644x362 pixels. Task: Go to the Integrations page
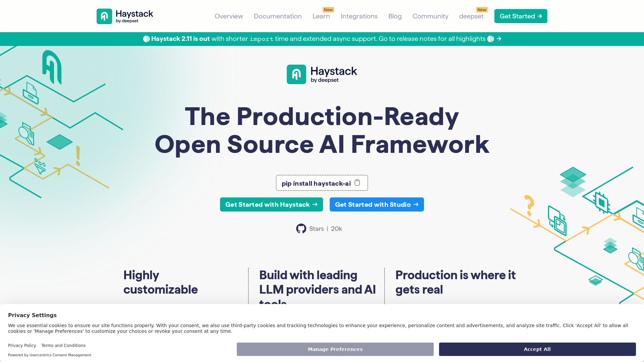(x=359, y=16)
